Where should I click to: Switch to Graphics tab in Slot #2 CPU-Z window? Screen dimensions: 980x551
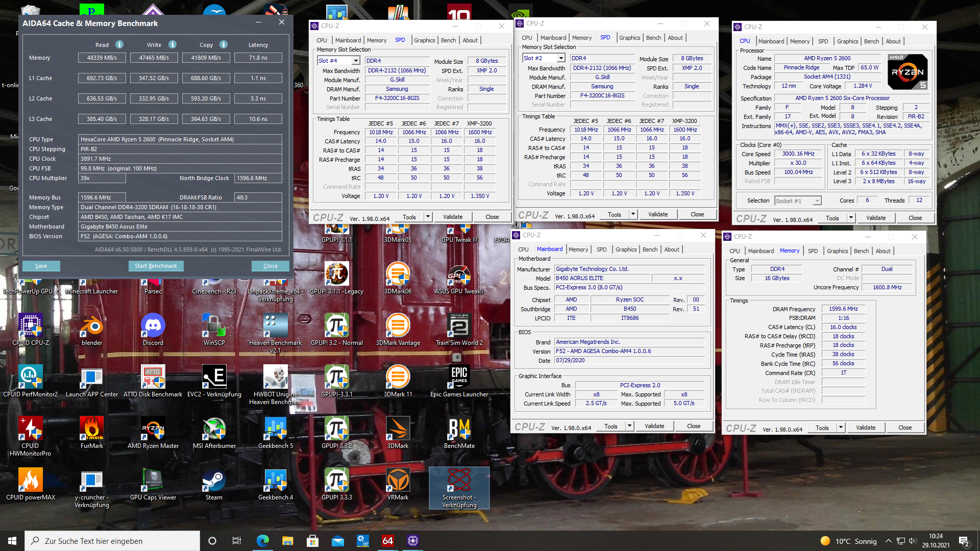click(629, 38)
